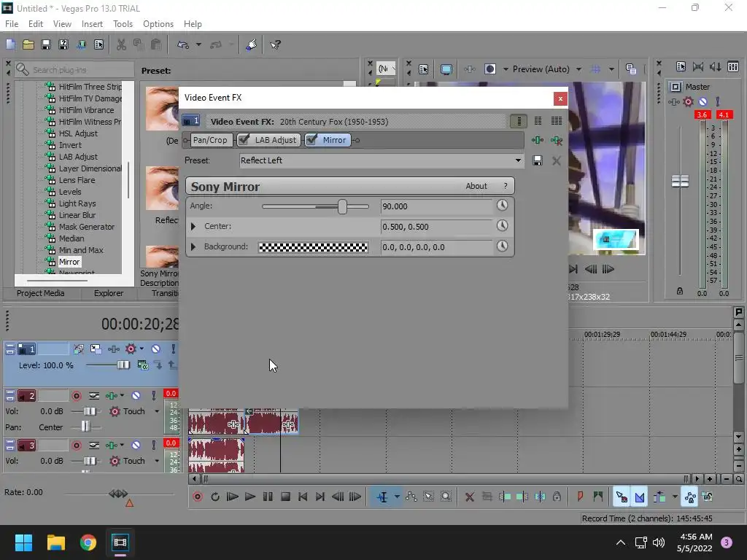Switch to the Explorer tab
Screen dimensions: 747x560
(x=109, y=293)
